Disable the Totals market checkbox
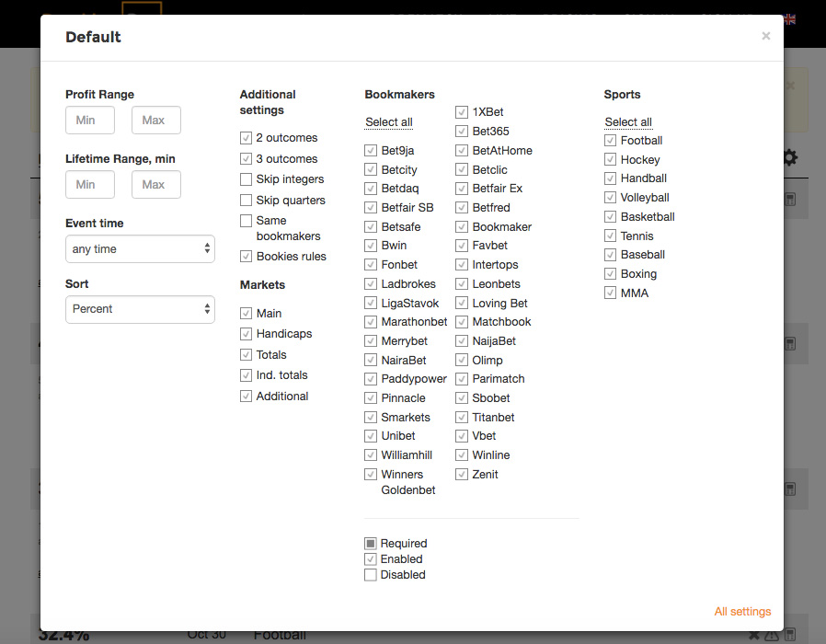Screen dimensions: 826x644 coord(246,355)
